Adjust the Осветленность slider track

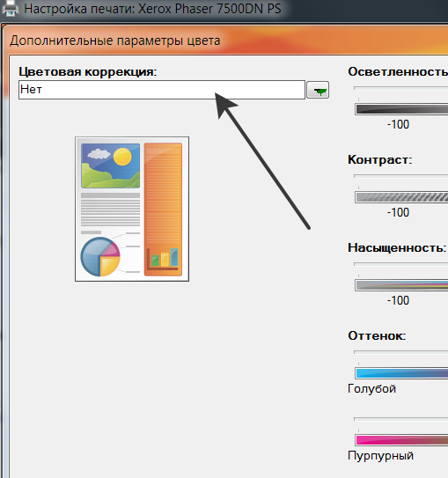[x=400, y=88]
